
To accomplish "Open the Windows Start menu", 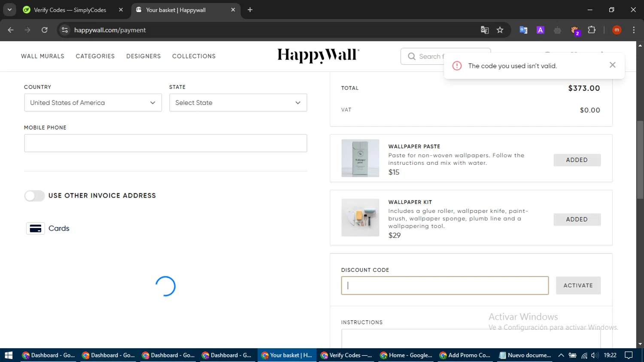I will (x=9, y=355).
